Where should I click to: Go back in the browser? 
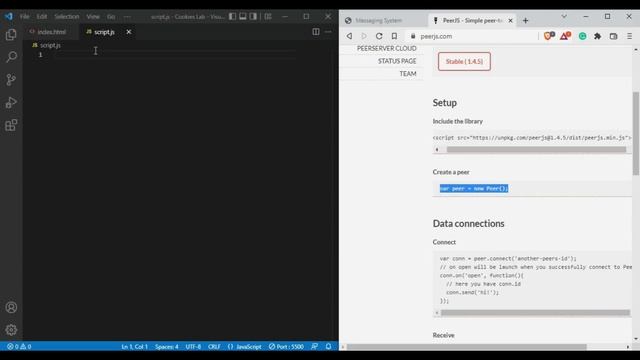(349, 36)
